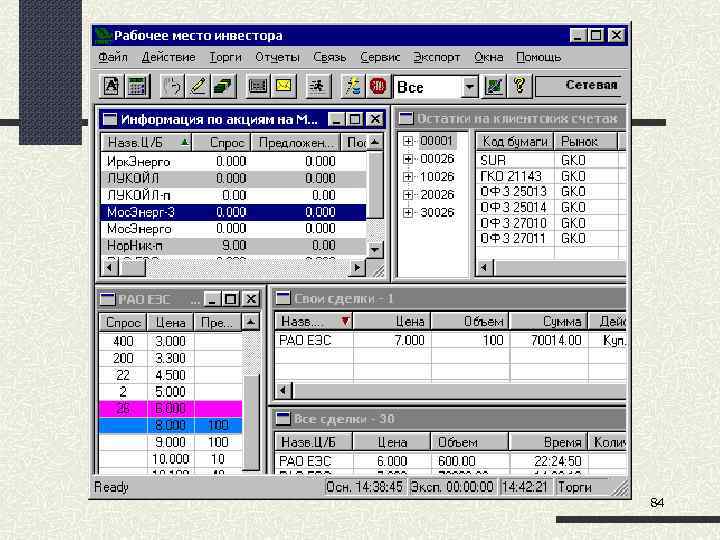Open the Связь menu

click(x=329, y=57)
